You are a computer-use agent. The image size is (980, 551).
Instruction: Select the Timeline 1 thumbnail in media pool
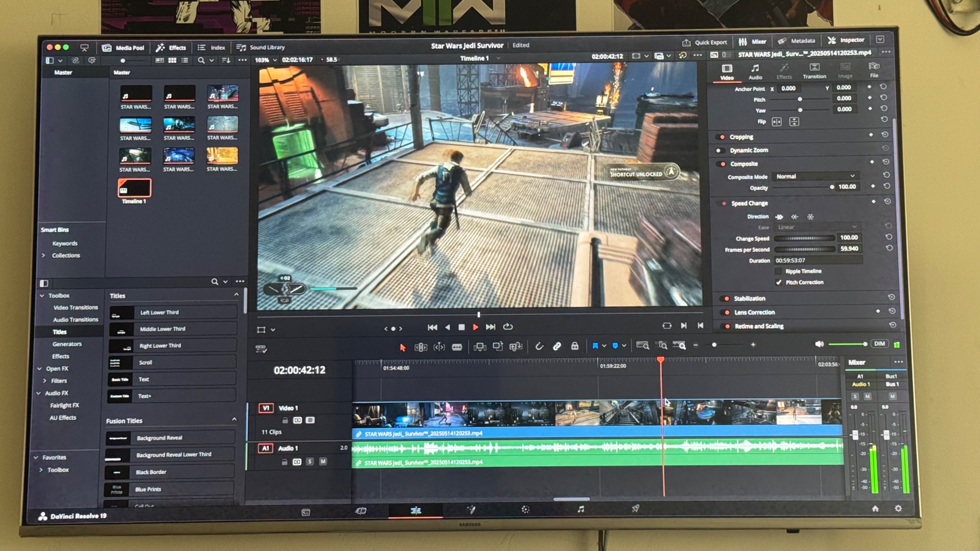click(x=134, y=188)
